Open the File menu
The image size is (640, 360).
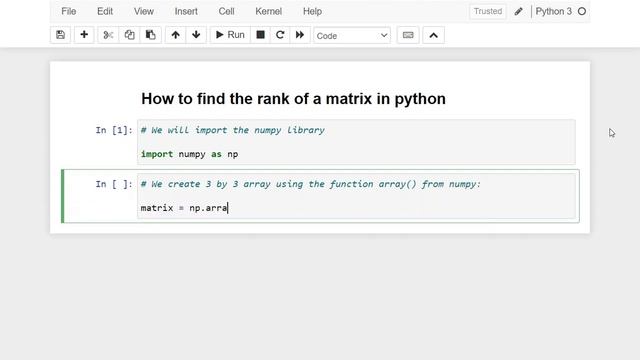(x=69, y=11)
